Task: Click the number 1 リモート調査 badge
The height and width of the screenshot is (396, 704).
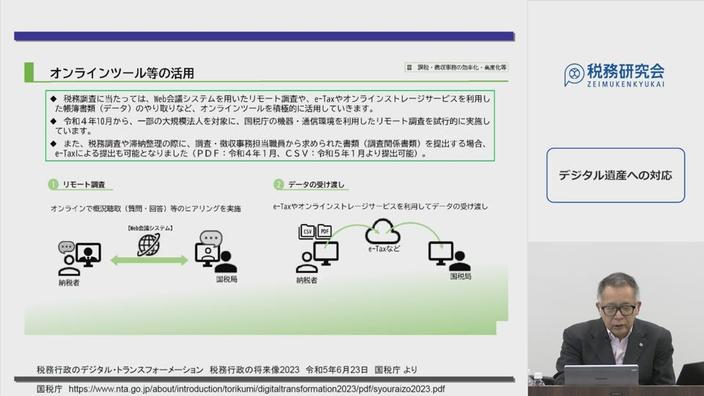Action: (53, 185)
